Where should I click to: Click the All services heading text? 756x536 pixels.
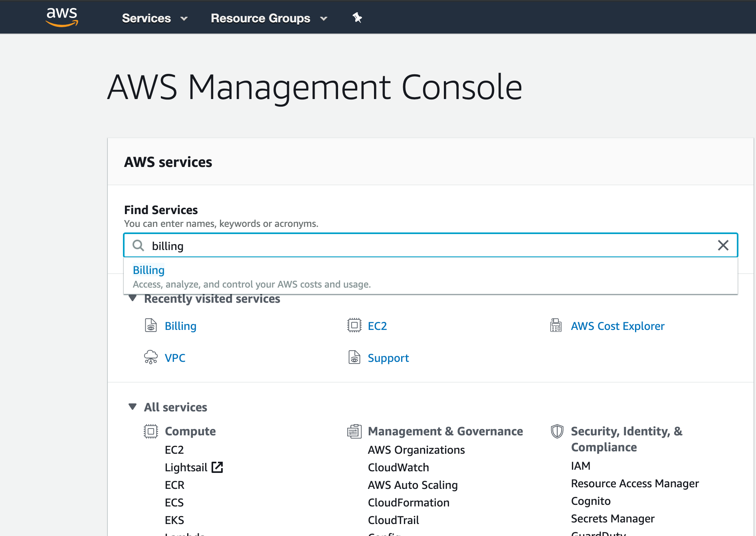coord(175,407)
